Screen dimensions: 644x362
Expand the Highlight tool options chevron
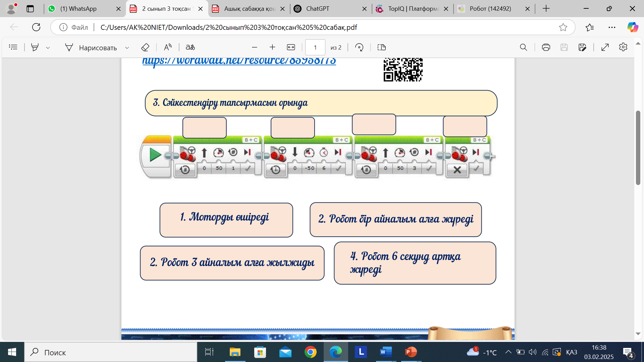(x=48, y=48)
